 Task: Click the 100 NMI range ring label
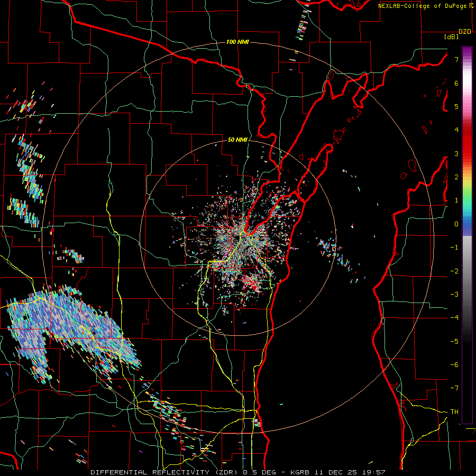[x=237, y=42]
